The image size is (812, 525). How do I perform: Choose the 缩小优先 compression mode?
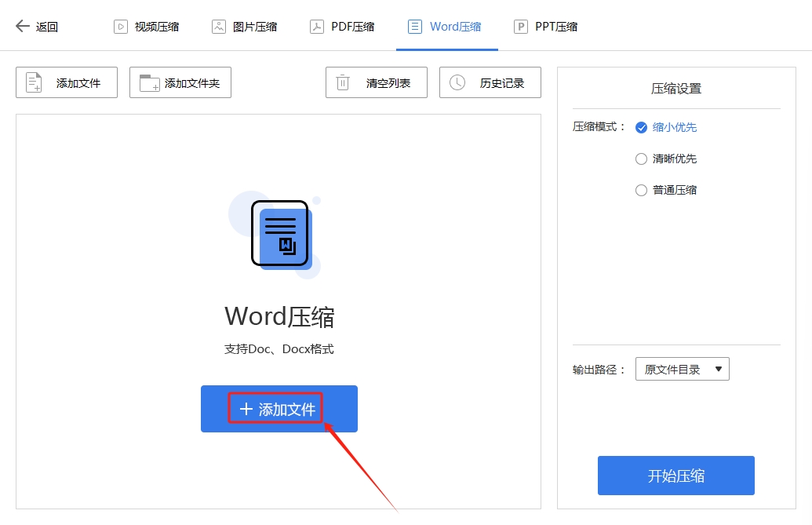666,127
